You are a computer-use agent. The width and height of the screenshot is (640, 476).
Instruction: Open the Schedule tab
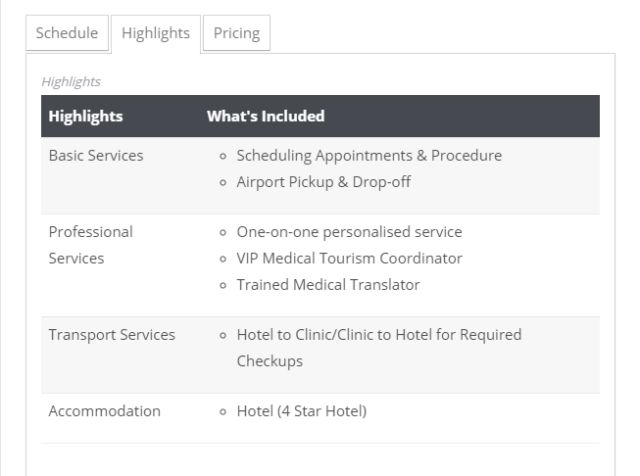tap(67, 33)
